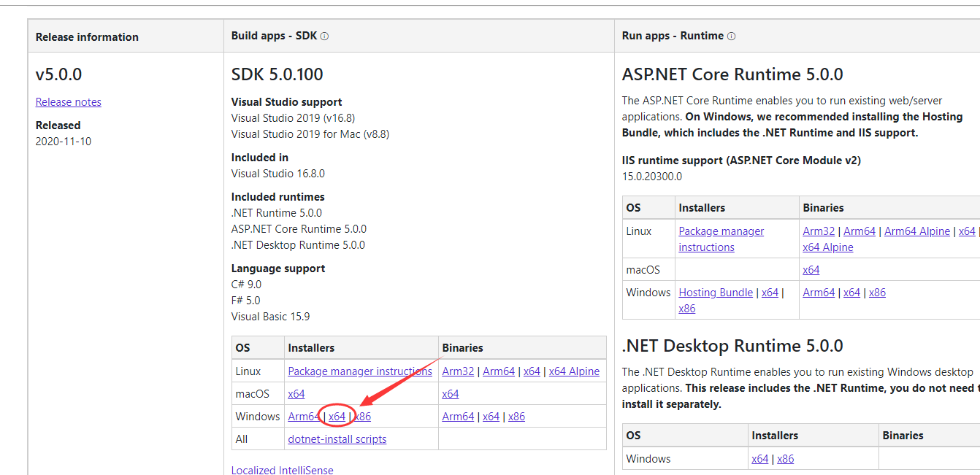980x475 pixels.
Task: Open the Localized IntelliSense link
Action: tap(282, 471)
